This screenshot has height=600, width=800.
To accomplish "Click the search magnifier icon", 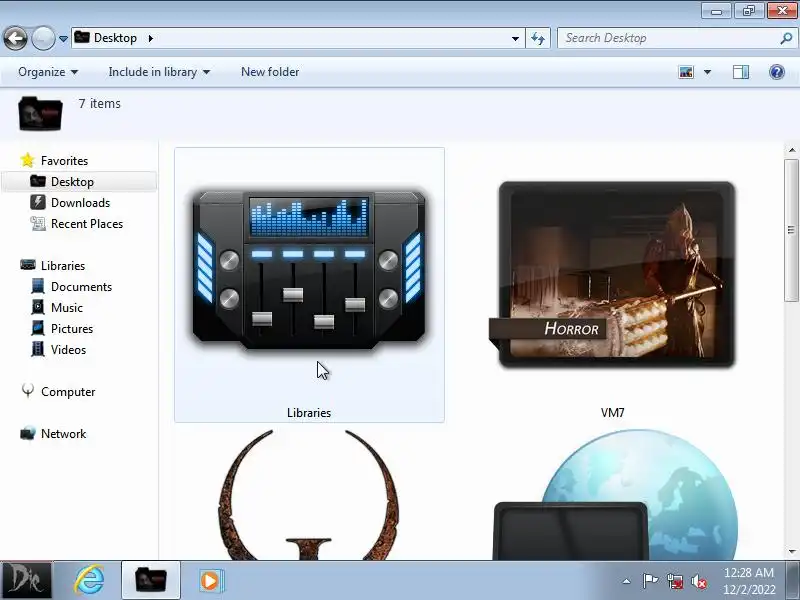I will click(786, 38).
